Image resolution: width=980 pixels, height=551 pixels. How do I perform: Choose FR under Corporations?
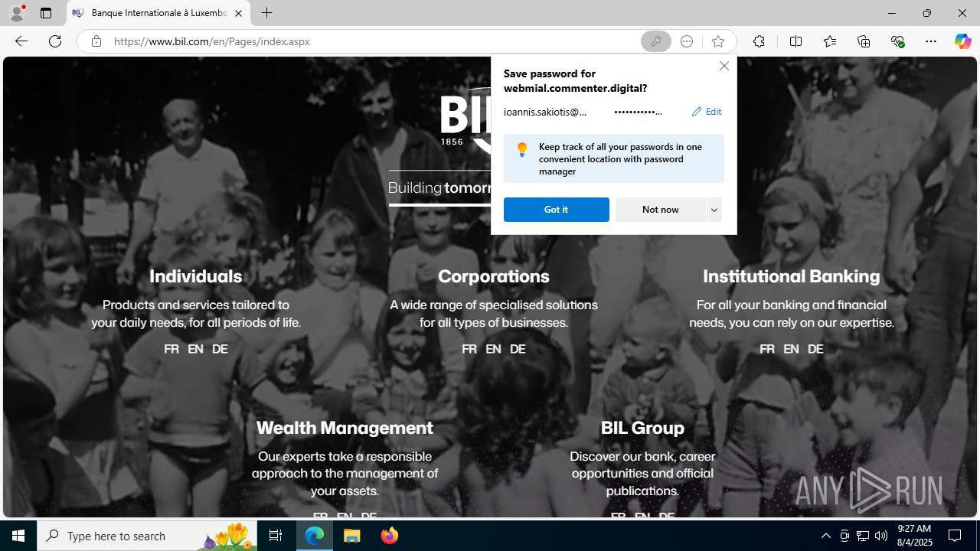click(x=469, y=349)
